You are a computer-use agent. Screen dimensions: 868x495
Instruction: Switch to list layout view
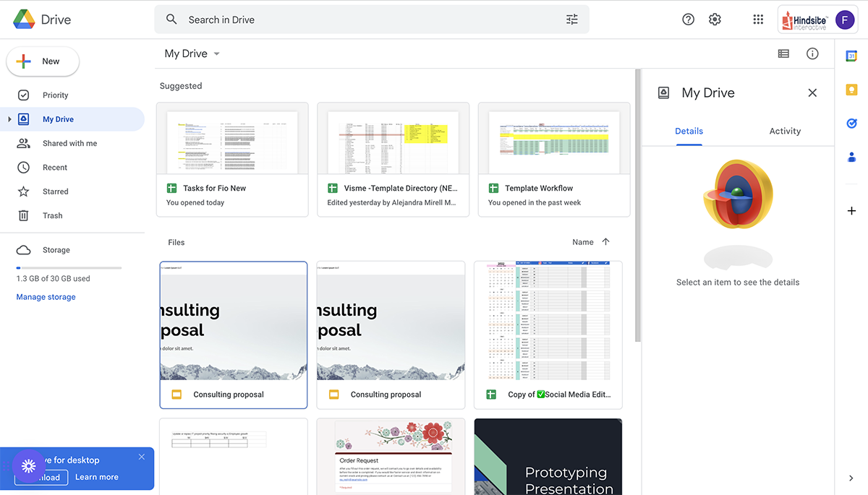point(783,53)
